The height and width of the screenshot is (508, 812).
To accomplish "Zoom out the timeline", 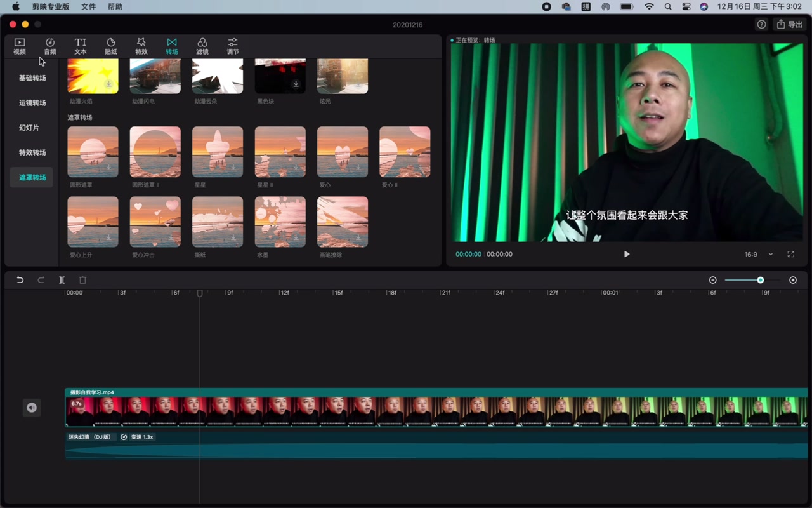I will tap(713, 280).
